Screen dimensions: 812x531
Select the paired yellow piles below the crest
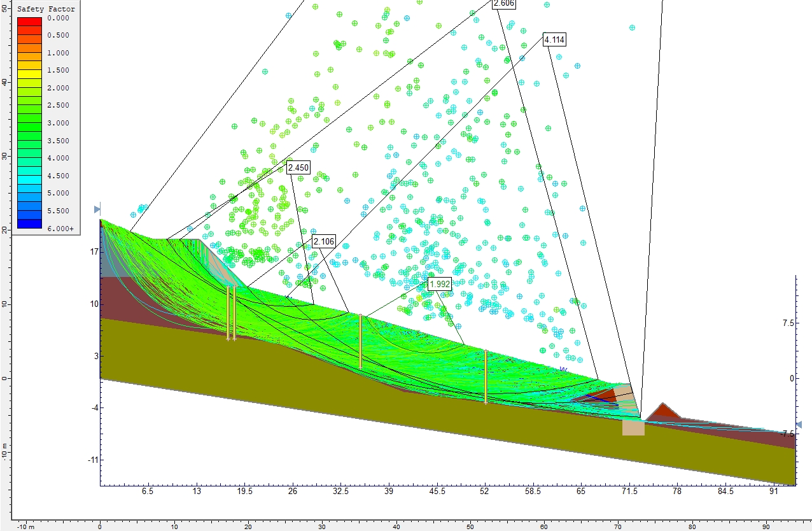pyautogui.click(x=231, y=312)
